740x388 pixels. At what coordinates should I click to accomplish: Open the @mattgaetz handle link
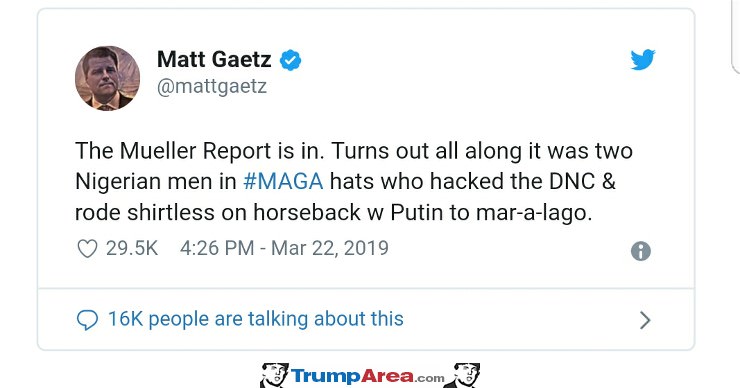[212, 86]
